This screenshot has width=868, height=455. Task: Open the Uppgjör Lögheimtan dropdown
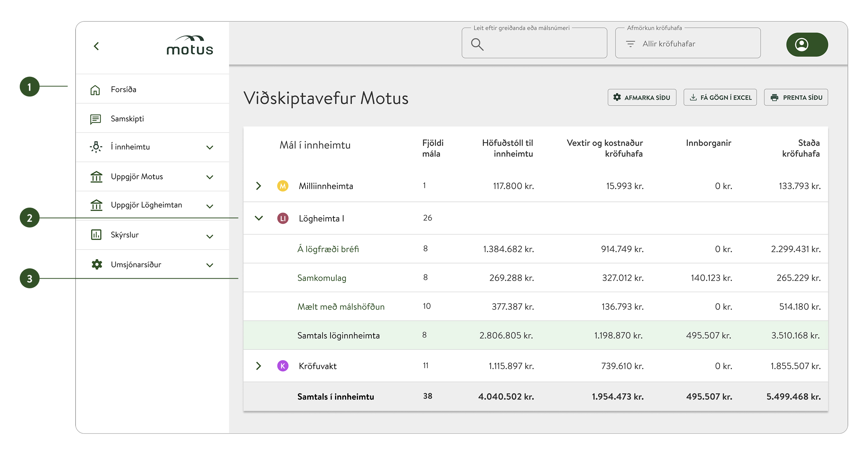(x=209, y=206)
